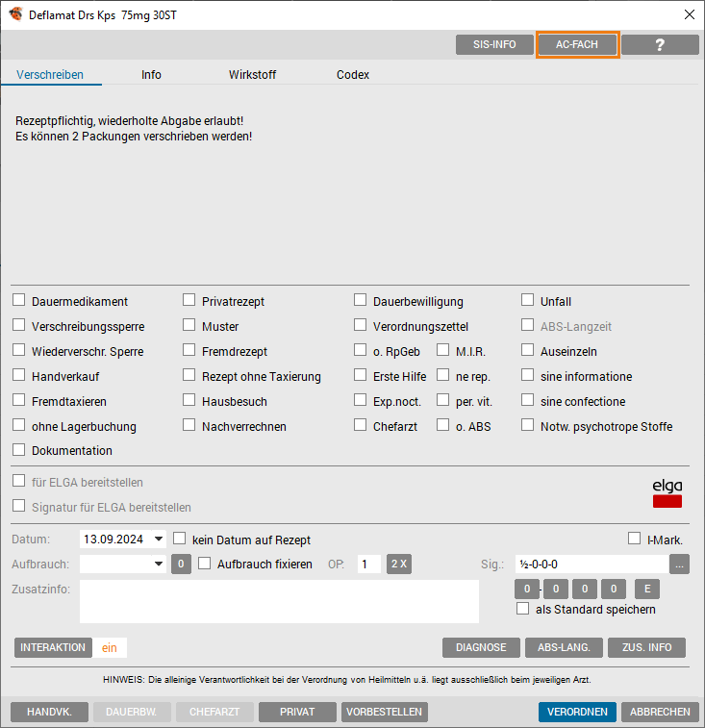Click the OP quantity field
Viewport: 705px width, 728px height.
click(x=369, y=565)
